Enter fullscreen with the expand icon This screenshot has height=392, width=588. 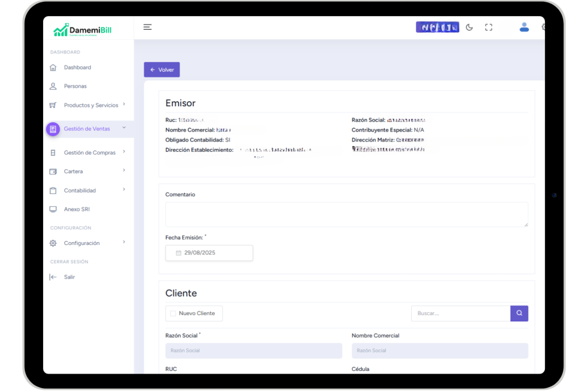(489, 27)
